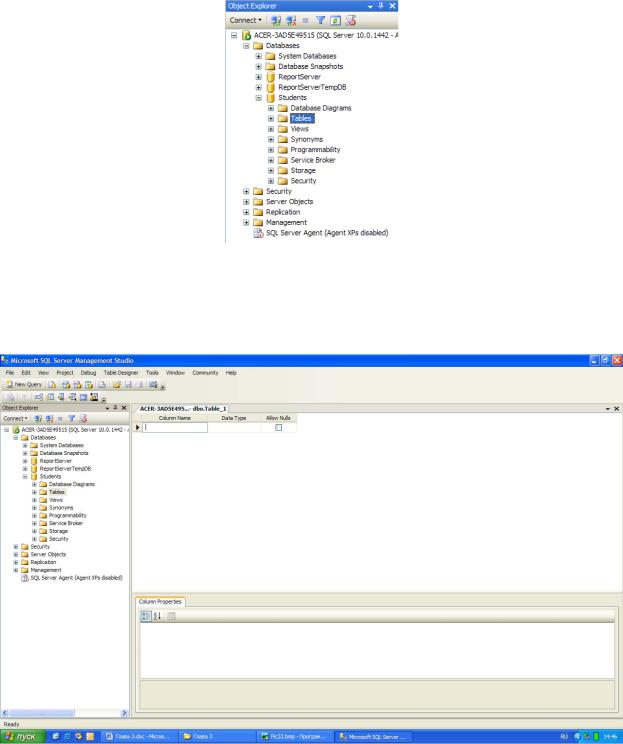Image resolution: width=623 pixels, height=744 pixels.
Task: Open the Table Designer menu
Action: pos(121,373)
